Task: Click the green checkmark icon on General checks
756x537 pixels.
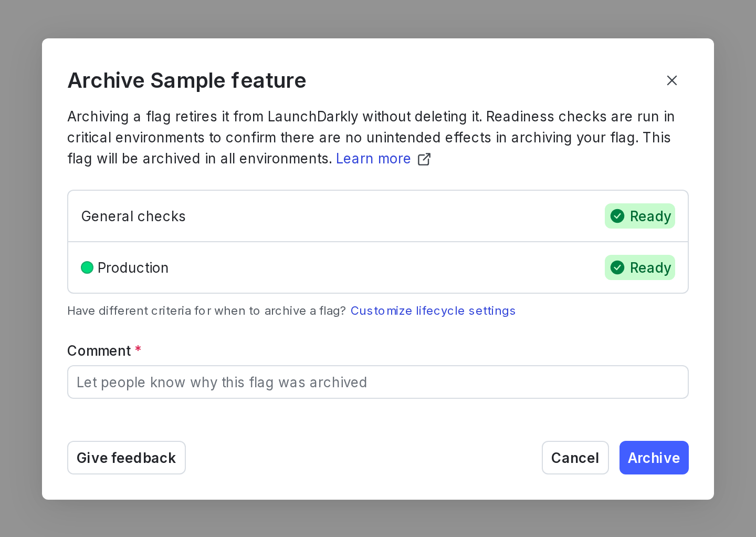Action: [x=617, y=216]
